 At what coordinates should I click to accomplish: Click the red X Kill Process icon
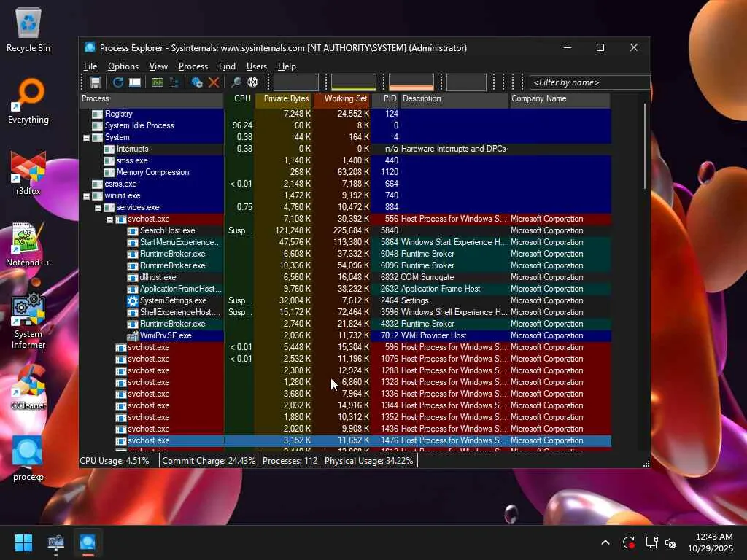pyautogui.click(x=214, y=82)
